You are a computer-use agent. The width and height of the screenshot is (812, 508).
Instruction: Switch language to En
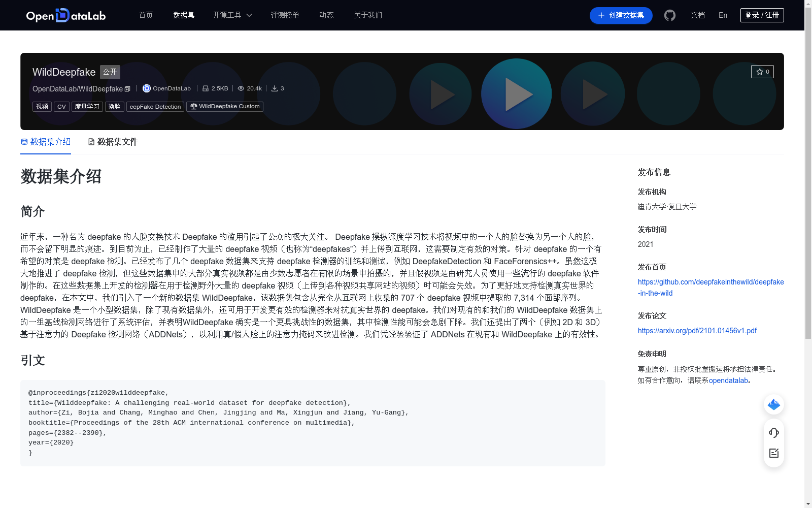[723, 15]
